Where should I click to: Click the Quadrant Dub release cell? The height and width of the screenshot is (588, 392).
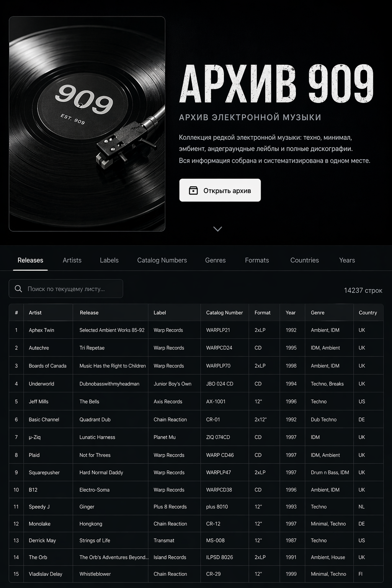95,420
